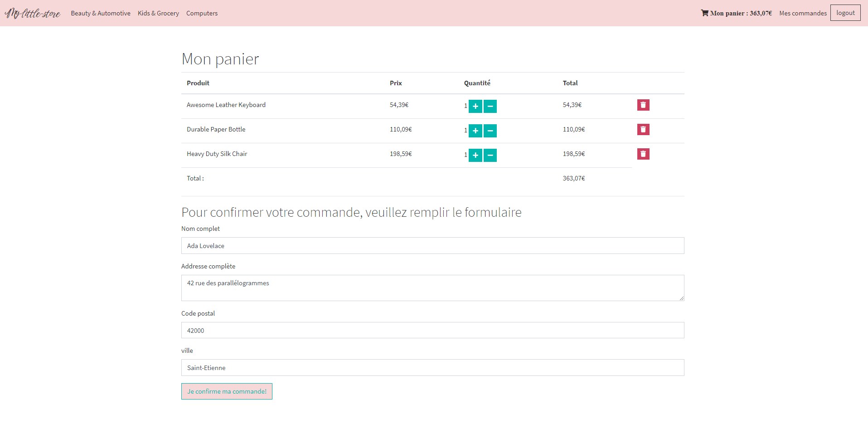Focus the Nom complet input field
Image resolution: width=868 pixels, height=424 pixels.
tap(432, 246)
